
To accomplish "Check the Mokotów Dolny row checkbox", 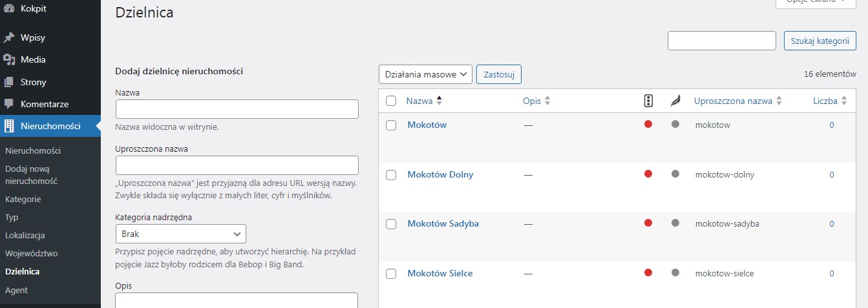I will coord(391,175).
